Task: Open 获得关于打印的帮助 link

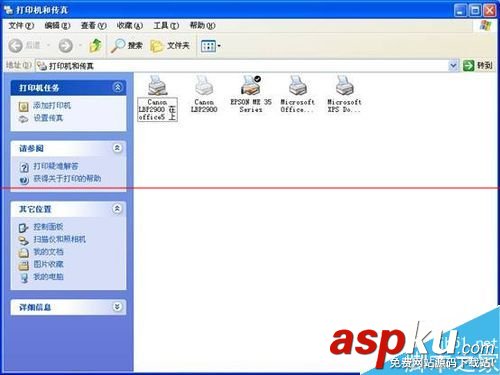Action: [x=67, y=179]
